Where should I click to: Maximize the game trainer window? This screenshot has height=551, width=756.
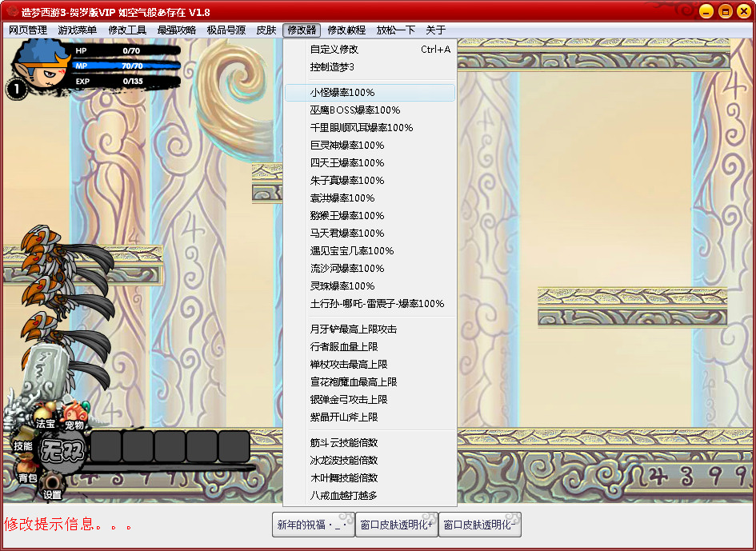click(x=725, y=11)
